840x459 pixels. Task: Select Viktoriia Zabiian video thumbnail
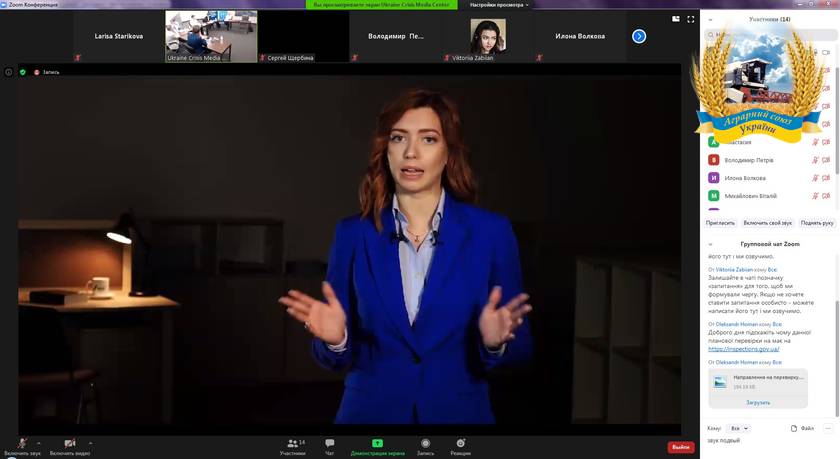point(488,36)
